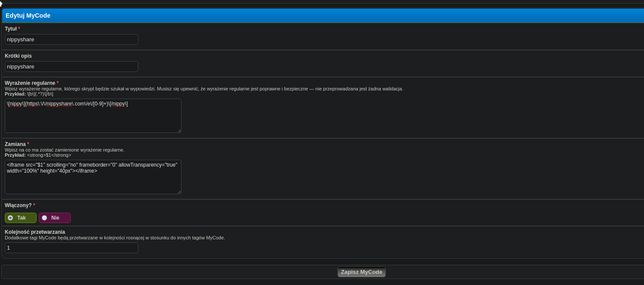Click into the Wyrażenie regularne textarea
644x285 pixels.
93,116
